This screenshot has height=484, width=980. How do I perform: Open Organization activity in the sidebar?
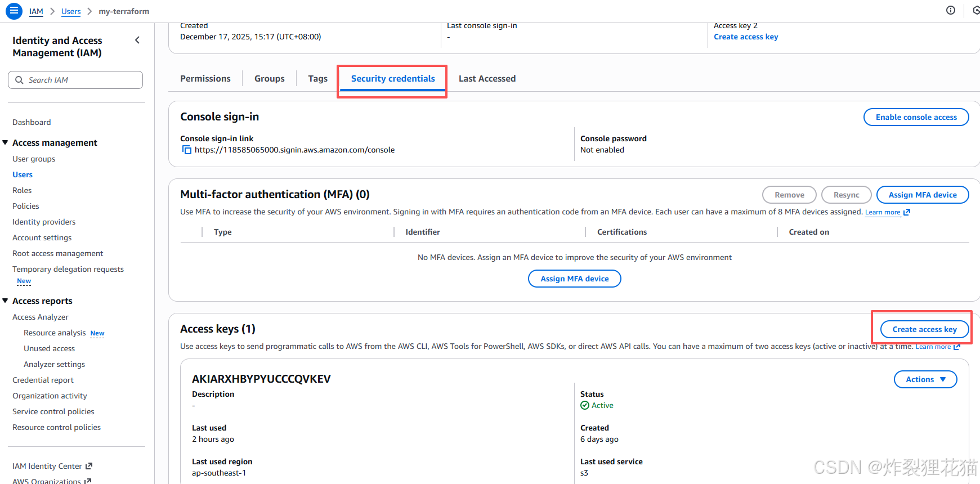[x=50, y=396]
